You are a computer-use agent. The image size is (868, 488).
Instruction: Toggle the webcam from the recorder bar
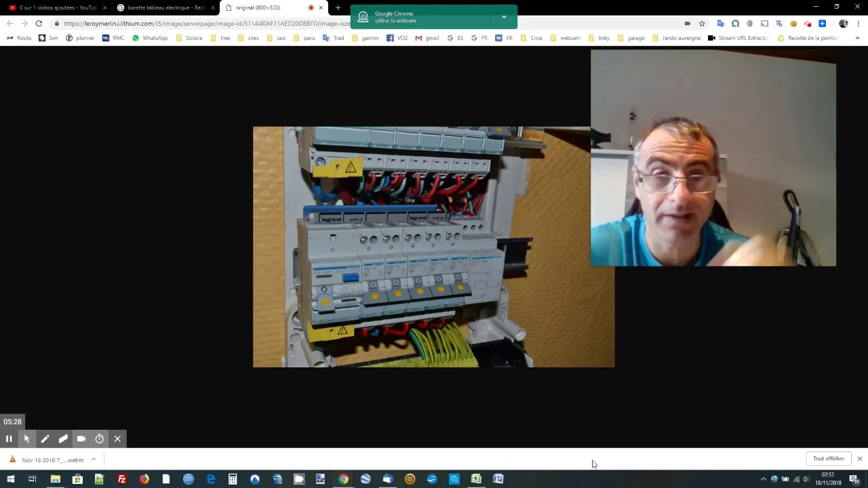[x=81, y=439]
